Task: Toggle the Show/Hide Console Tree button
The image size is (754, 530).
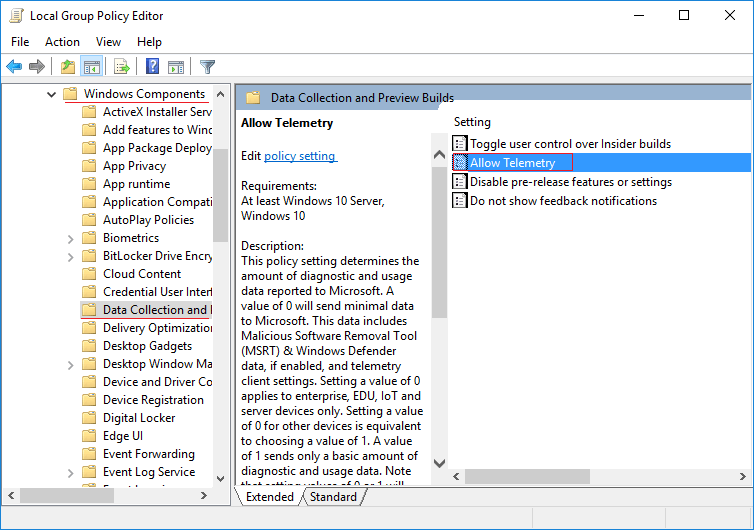Action: [91, 67]
